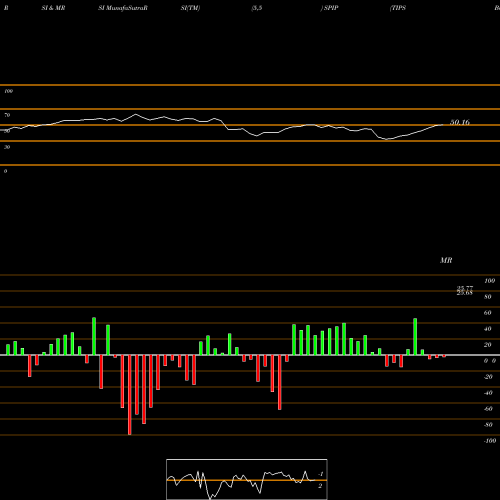
Task: Click the '(TIPS' header text
Action: coord(398,8)
